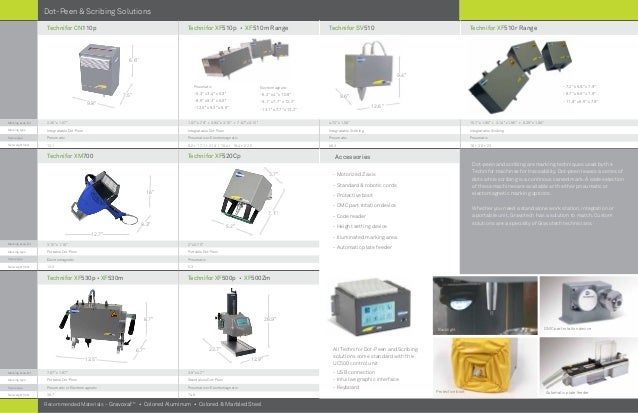Viewport: 638px width, 413px height.
Task: Select the 'Technifor SV510' heading
Action: [352, 28]
